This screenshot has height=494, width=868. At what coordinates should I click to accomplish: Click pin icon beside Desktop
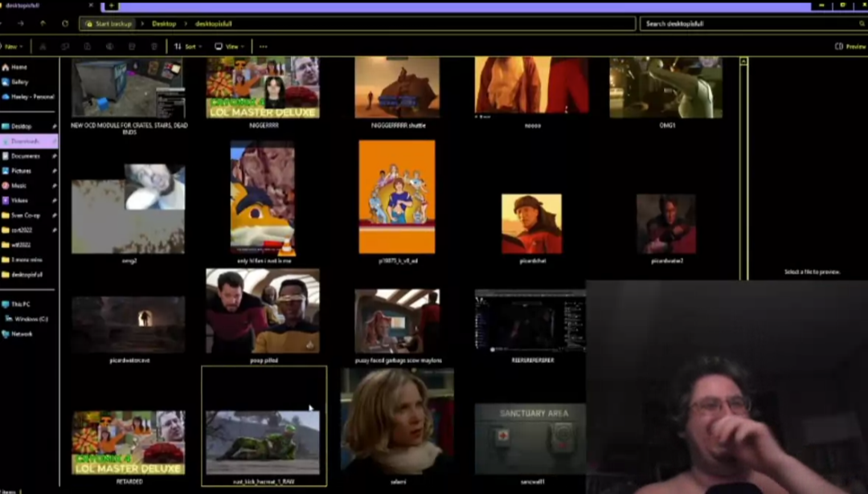(55, 126)
